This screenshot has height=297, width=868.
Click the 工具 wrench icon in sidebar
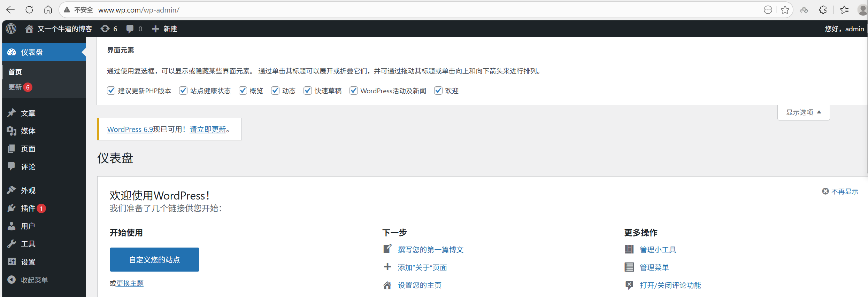click(x=11, y=244)
